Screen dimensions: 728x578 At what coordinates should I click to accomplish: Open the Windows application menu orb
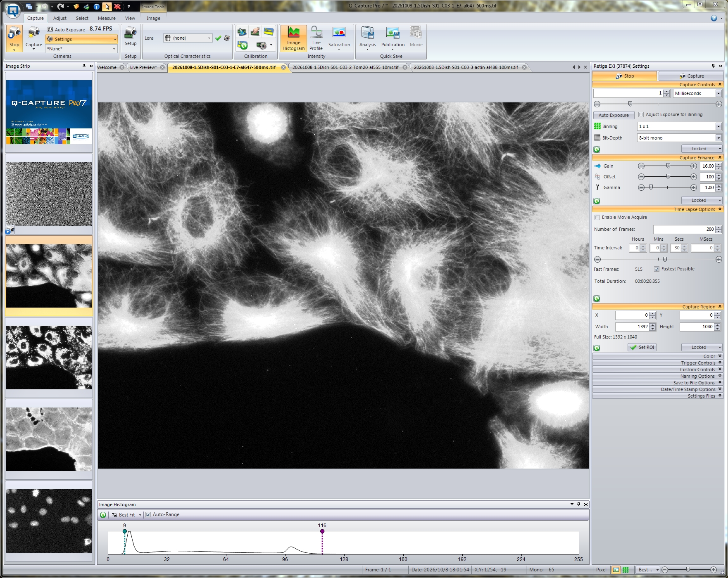click(x=13, y=10)
